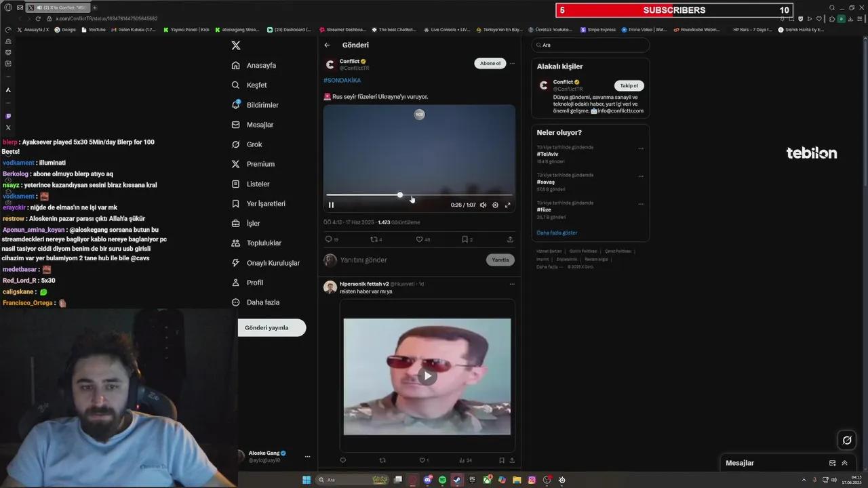This screenshot has width=868, height=488.
Task: Click the Yanıtla button
Action: point(500,260)
